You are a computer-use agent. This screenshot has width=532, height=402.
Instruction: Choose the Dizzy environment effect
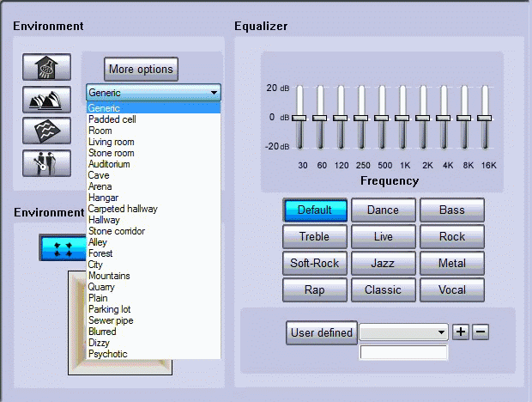tap(154, 343)
